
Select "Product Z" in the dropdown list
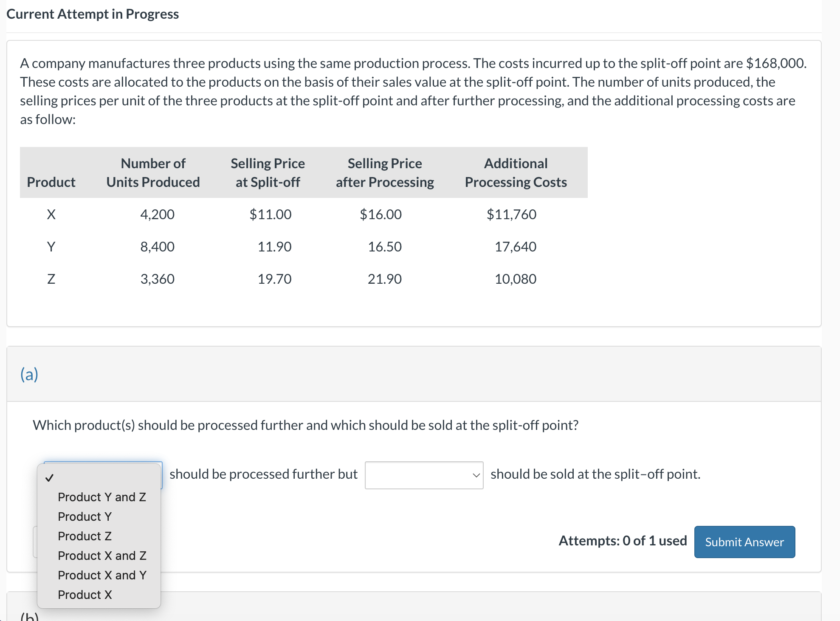point(84,536)
